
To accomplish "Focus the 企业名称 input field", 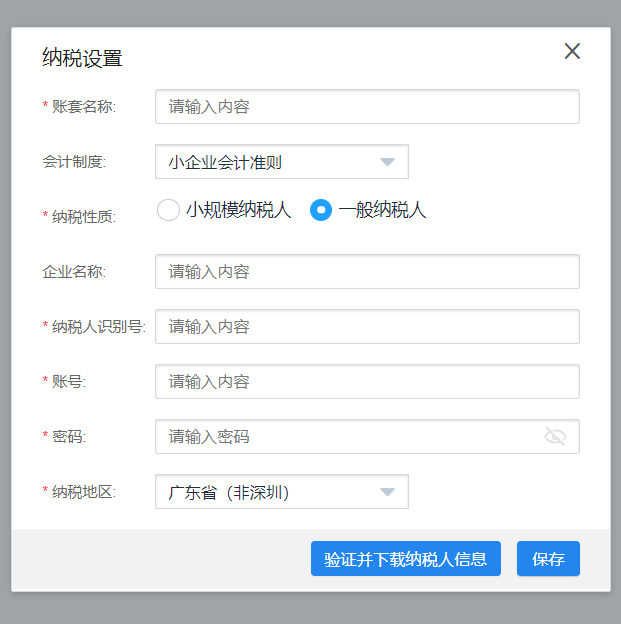I will [x=367, y=271].
